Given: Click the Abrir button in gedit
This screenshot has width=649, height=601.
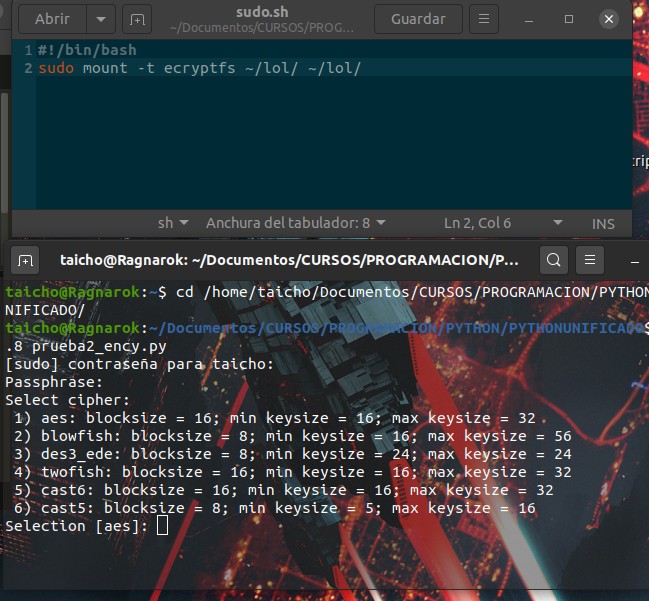Looking at the screenshot, I should [x=53, y=19].
